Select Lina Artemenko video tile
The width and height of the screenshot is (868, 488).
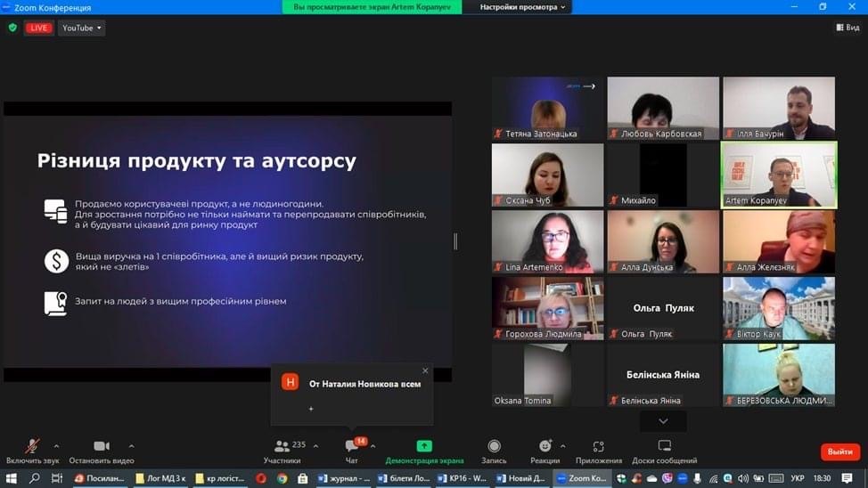pos(547,242)
